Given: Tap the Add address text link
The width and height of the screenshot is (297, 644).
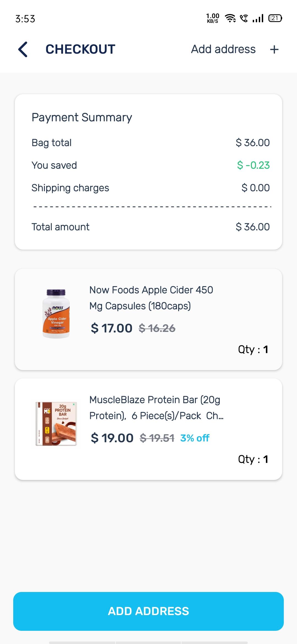Looking at the screenshot, I should [x=223, y=49].
